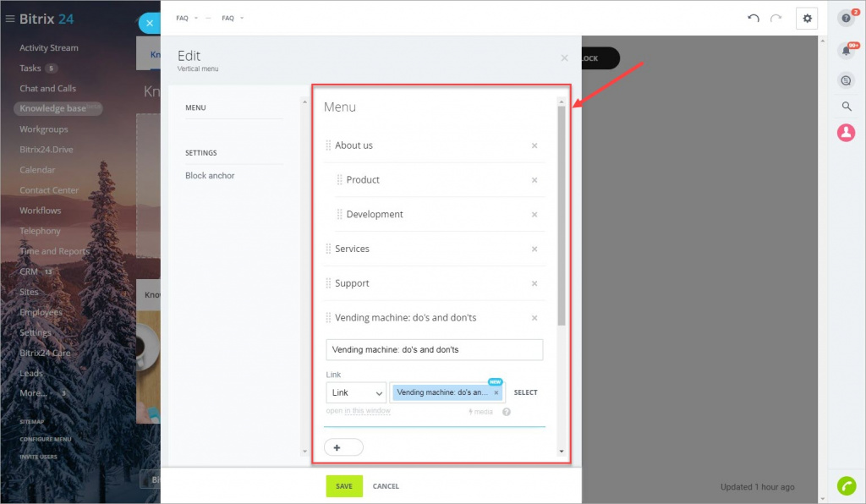
Task: Open page settings gear icon
Action: coord(807,19)
